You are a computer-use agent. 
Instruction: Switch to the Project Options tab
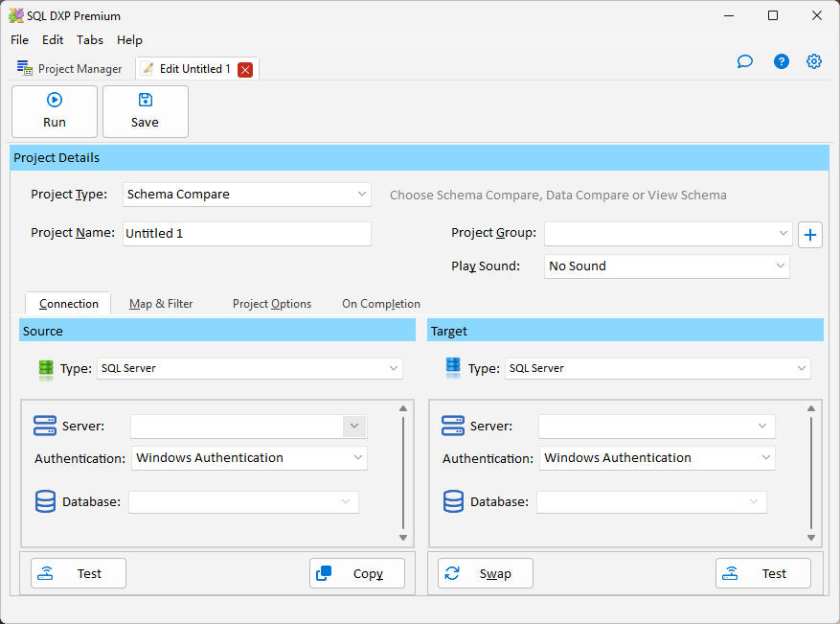tap(272, 304)
